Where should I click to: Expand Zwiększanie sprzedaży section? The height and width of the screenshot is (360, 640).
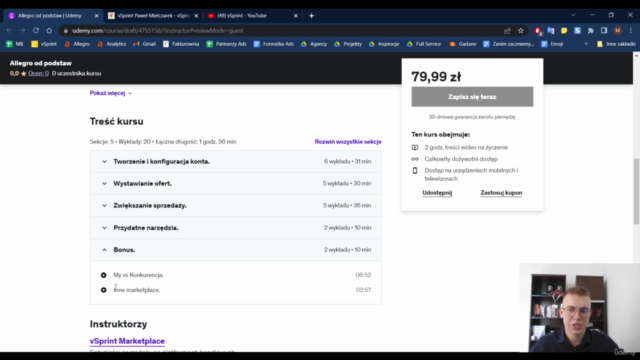[236, 206]
